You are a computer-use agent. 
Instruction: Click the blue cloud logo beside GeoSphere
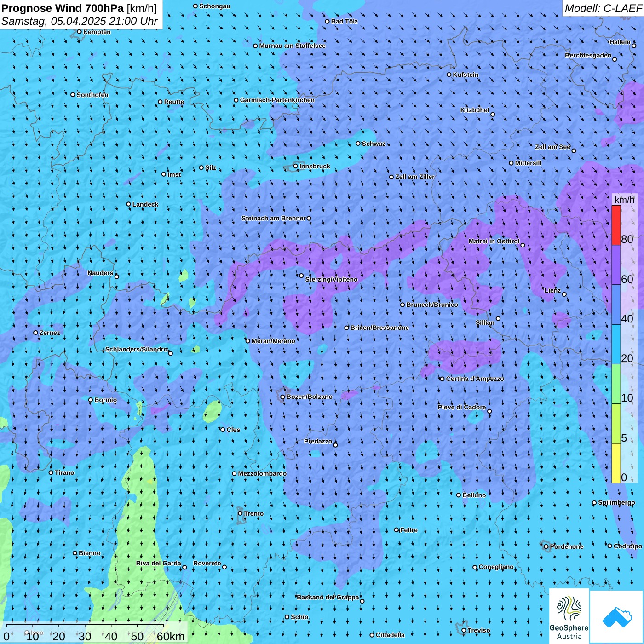coord(617,617)
